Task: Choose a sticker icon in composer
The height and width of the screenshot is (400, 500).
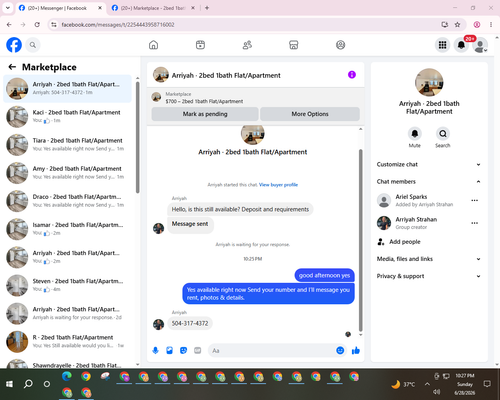Action: [183, 351]
